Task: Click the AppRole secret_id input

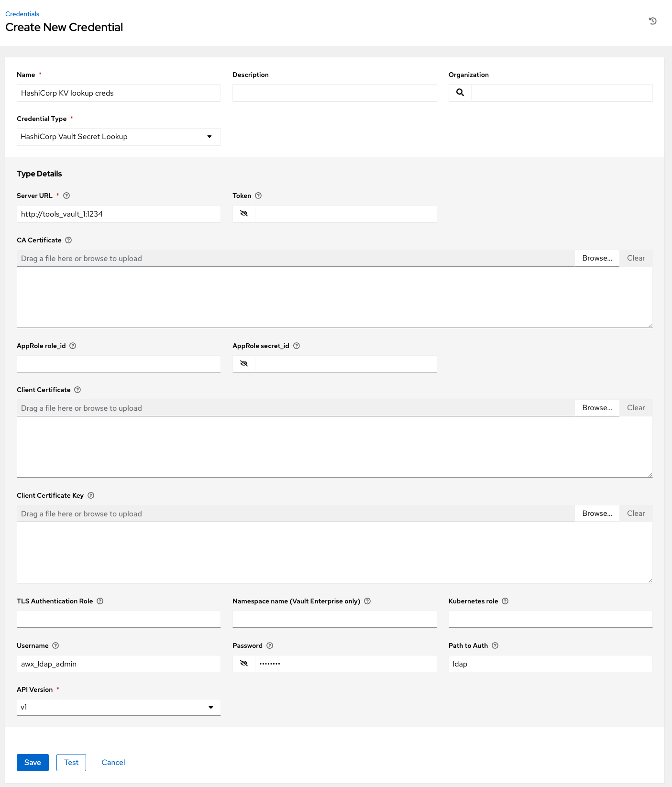Action: click(x=346, y=364)
